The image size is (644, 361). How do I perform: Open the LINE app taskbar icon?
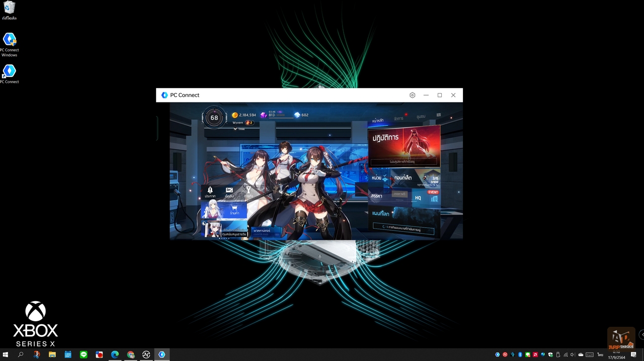click(84, 354)
